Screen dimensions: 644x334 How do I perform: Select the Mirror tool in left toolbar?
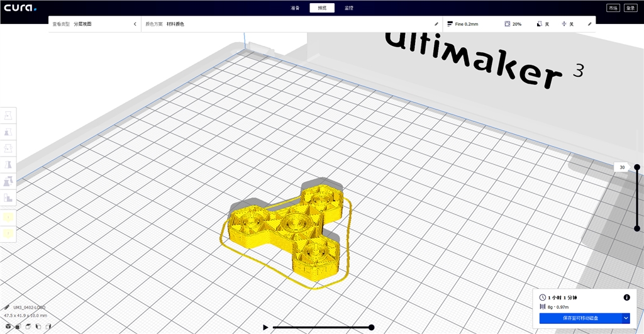(x=8, y=165)
